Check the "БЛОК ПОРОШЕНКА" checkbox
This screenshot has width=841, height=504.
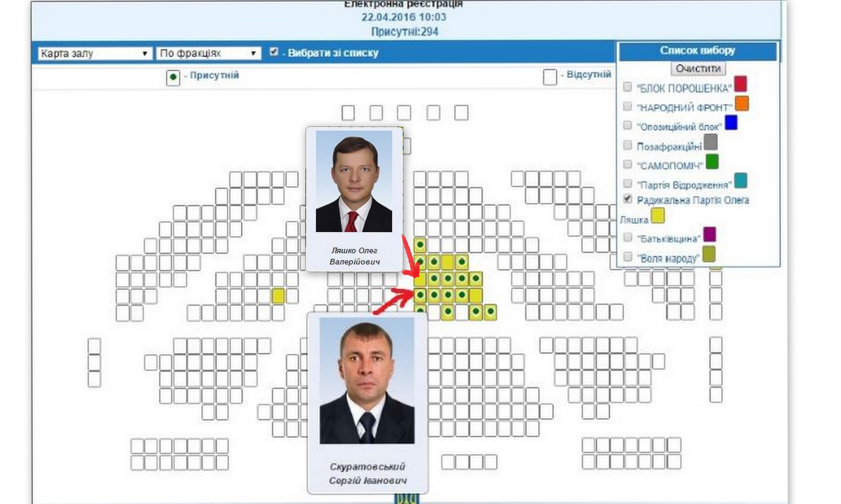coord(627,87)
